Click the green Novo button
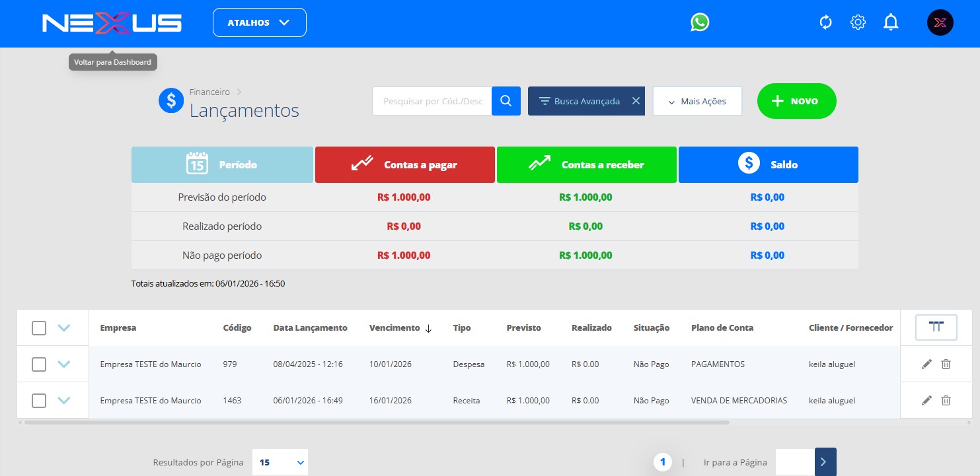This screenshot has width=980, height=476. coord(796,101)
